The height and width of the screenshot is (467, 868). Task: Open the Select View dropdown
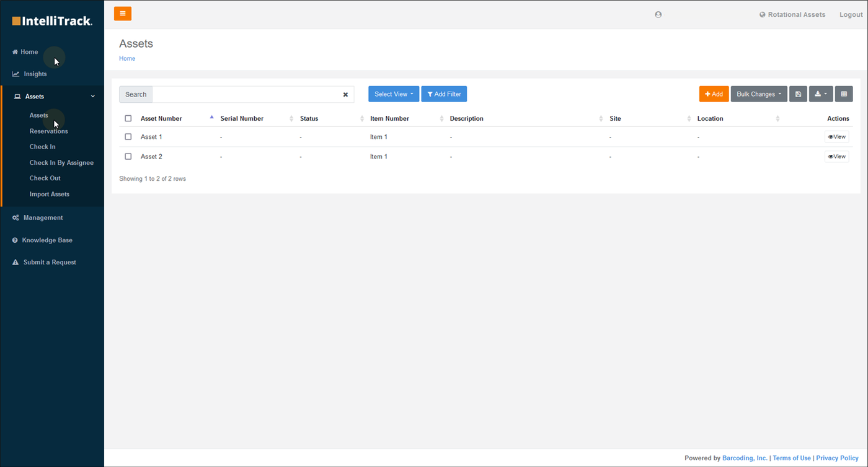(394, 94)
